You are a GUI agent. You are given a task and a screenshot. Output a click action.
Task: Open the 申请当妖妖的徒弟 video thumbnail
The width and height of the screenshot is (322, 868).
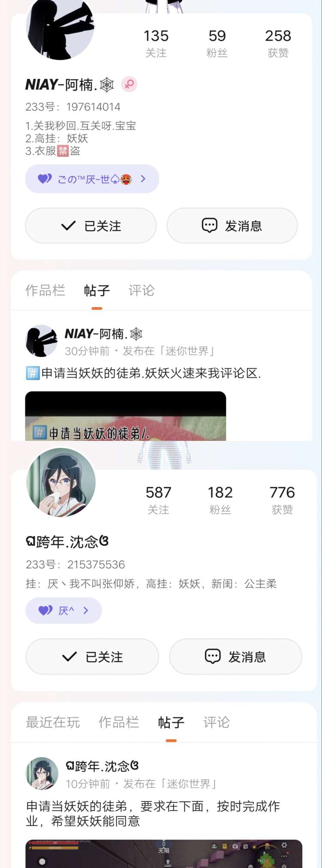pos(125,416)
